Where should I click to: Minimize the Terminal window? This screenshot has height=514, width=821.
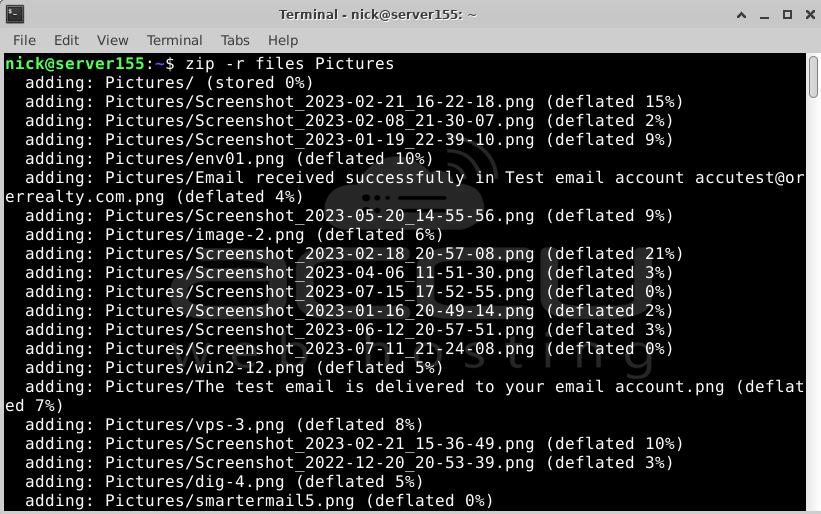click(x=764, y=15)
